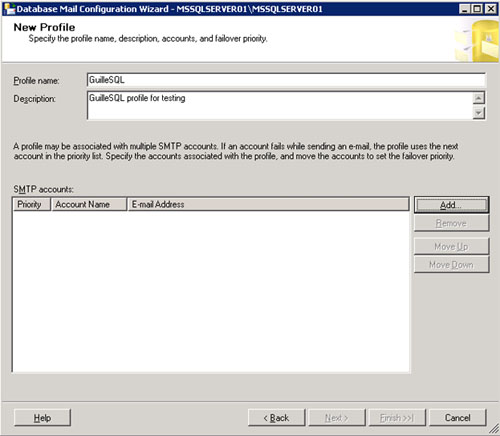The height and width of the screenshot is (436, 500).
Task: Sort by the Account Name column header
Action: (x=89, y=204)
